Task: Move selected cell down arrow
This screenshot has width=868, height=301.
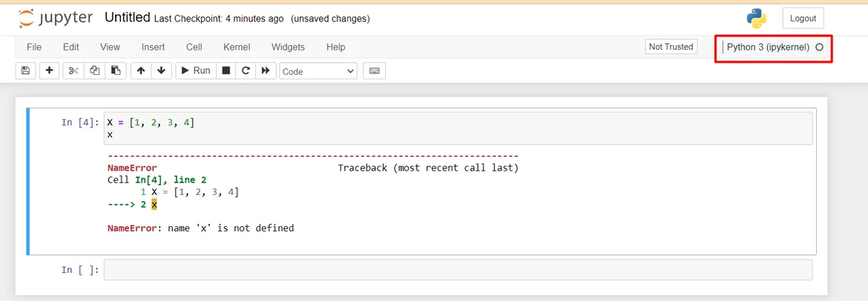Action: tap(161, 70)
